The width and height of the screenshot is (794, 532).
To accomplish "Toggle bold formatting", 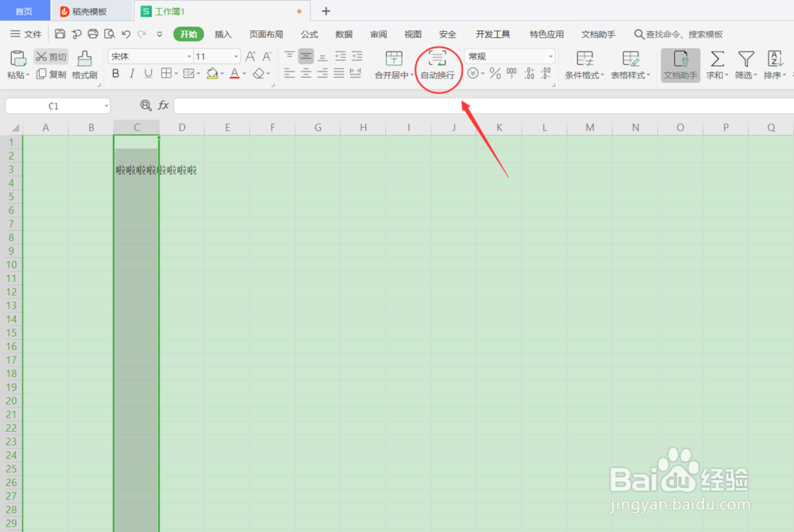I will (x=115, y=73).
